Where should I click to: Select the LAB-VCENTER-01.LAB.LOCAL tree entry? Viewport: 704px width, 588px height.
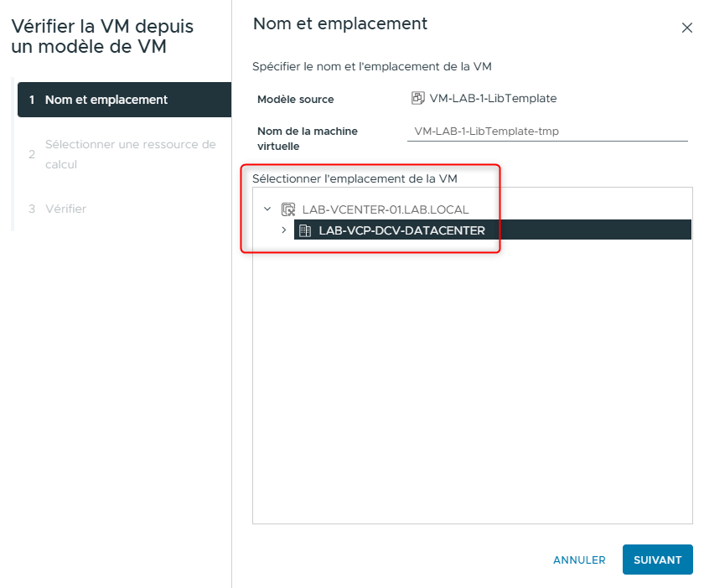[x=385, y=209]
